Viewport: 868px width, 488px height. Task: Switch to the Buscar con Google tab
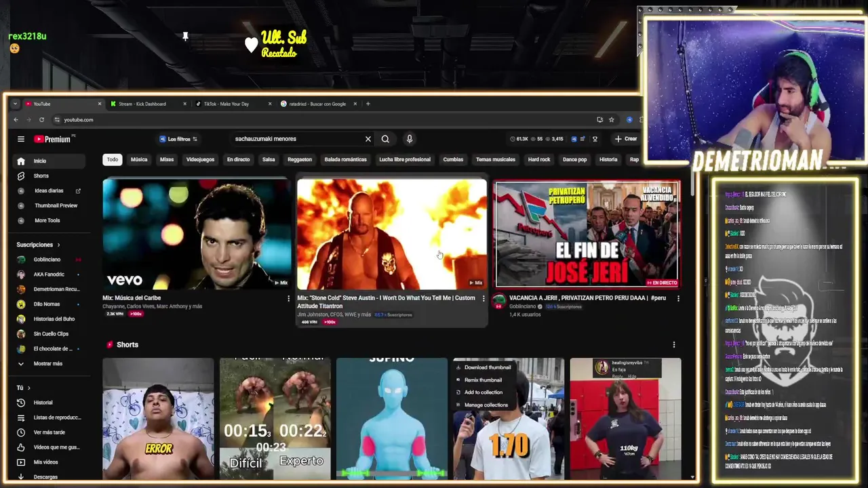(x=317, y=104)
